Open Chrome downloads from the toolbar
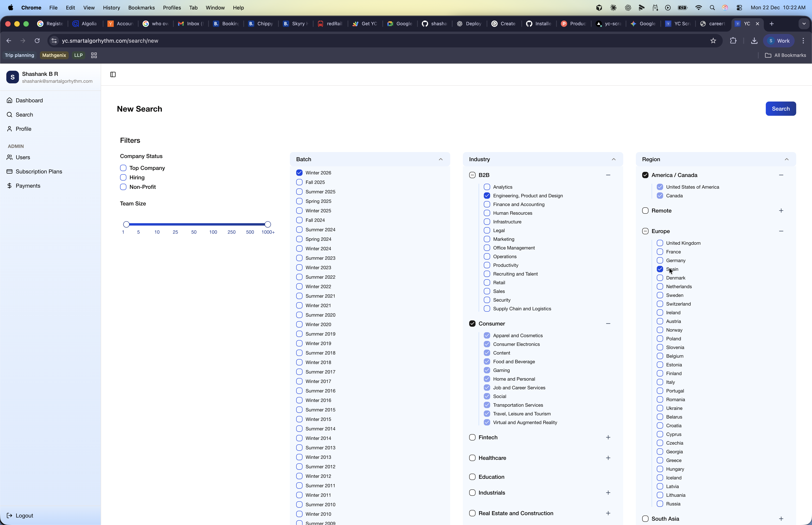The height and width of the screenshot is (525, 812). 754,40
